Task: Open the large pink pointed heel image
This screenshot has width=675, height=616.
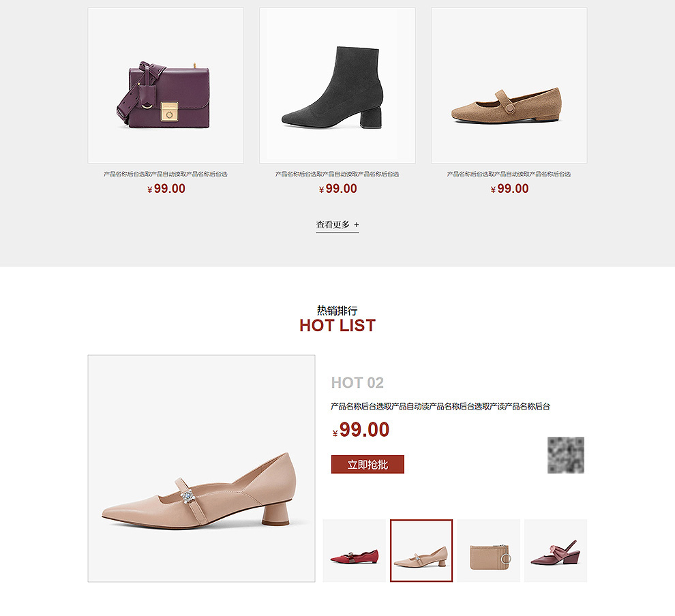Action: coord(201,468)
